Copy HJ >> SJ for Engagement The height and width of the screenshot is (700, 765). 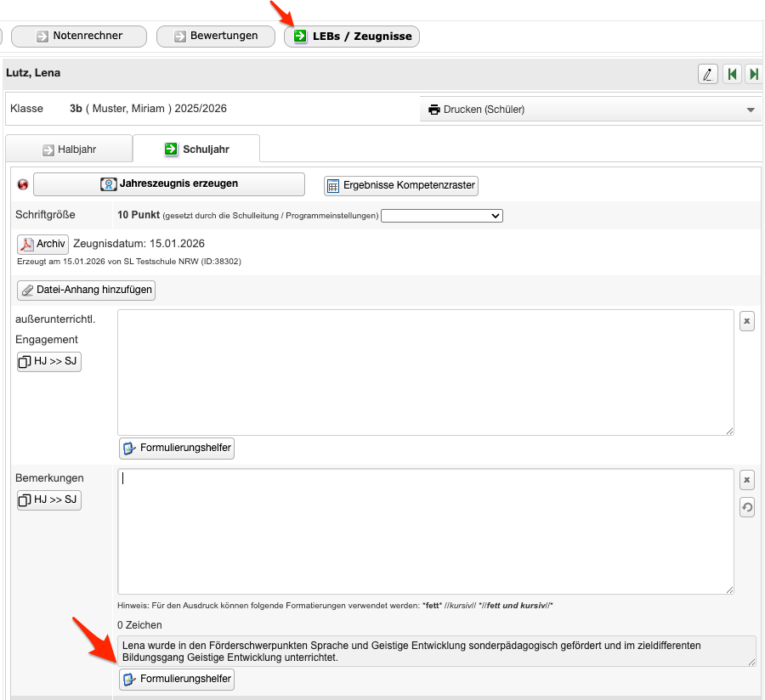[x=49, y=361]
